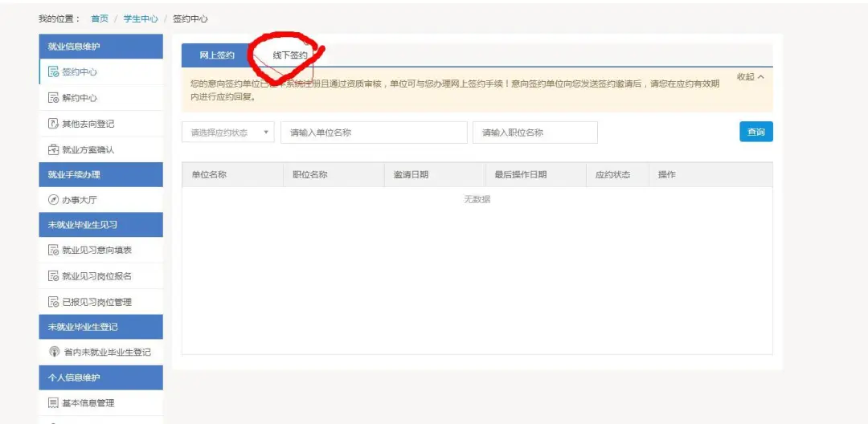Viewport: 868px width, 424px height.
Task: Click the 办事大厅 compass icon
Action: point(54,200)
